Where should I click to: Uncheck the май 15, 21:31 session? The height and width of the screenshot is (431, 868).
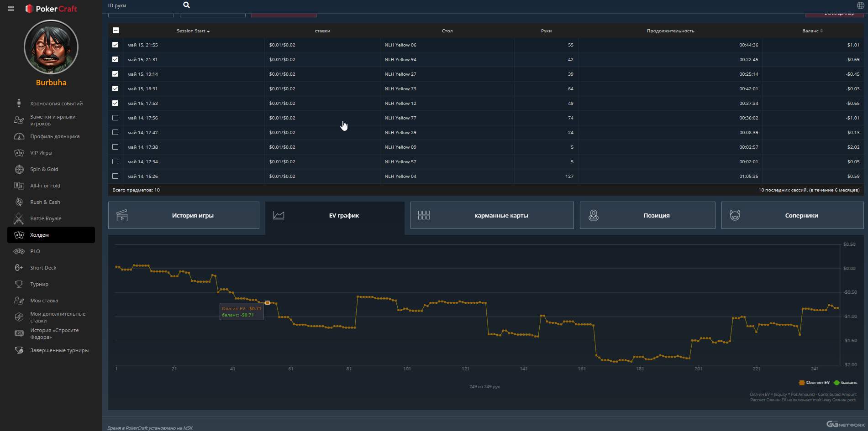pyautogui.click(x=115, y=59)
